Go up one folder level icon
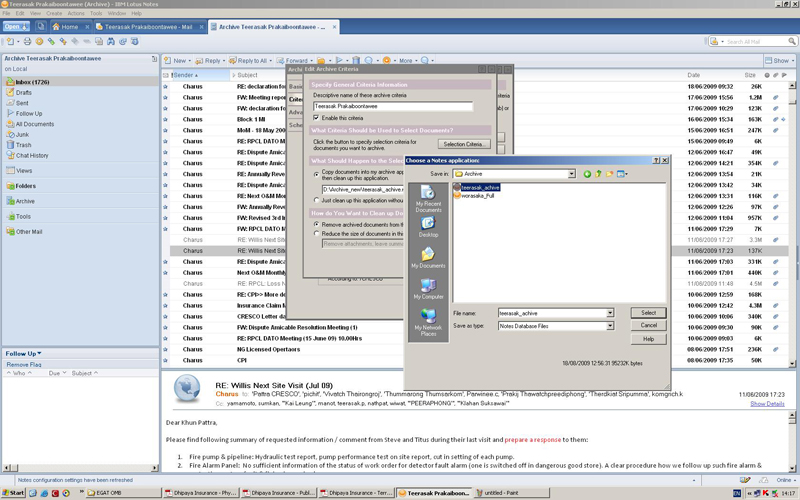 pyautogui.click(x=598, y=174)
